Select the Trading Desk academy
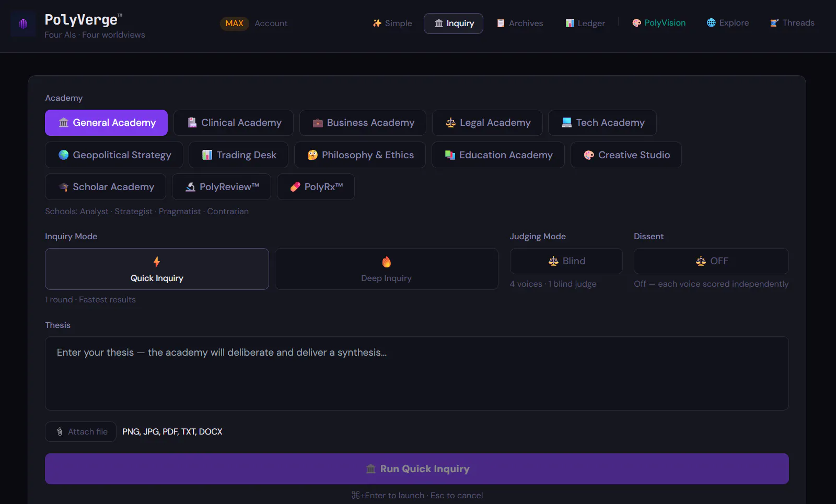 click(x=238, y=155)
